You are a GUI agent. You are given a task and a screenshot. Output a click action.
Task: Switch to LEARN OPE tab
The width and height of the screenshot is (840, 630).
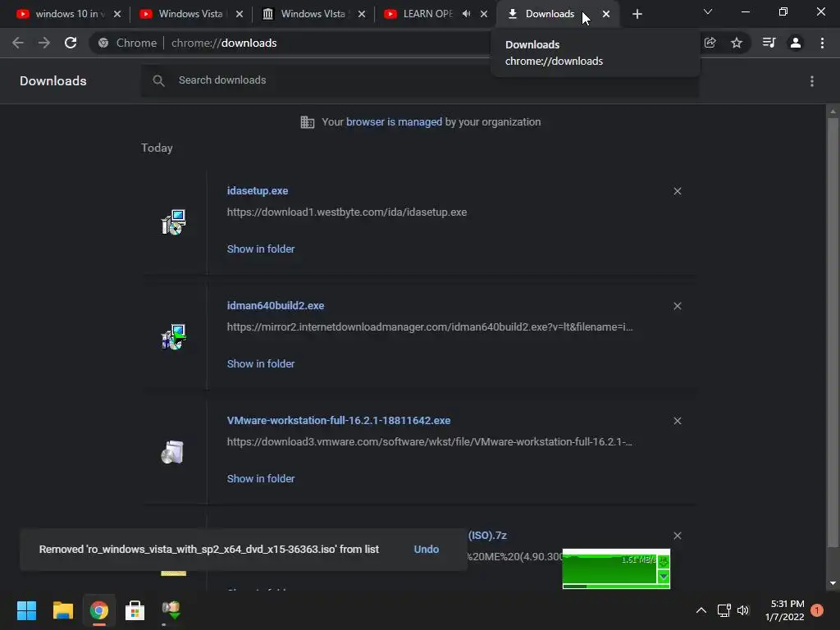pos(427,14)
